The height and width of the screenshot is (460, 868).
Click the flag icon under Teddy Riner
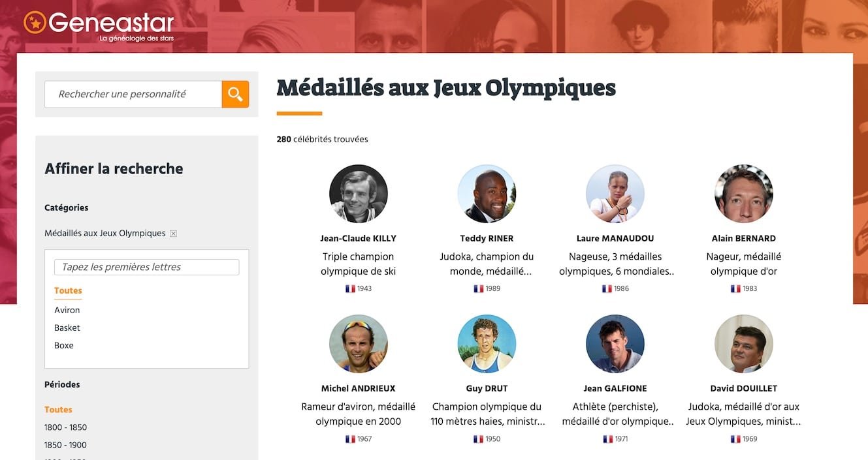coord(479,288)
